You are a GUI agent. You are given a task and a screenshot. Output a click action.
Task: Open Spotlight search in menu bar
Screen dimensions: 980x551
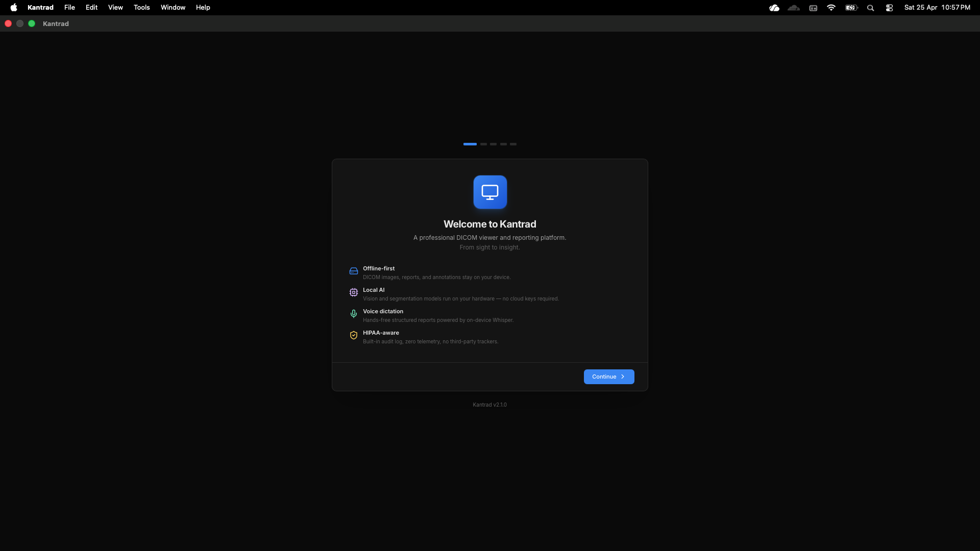click(871, 8)
